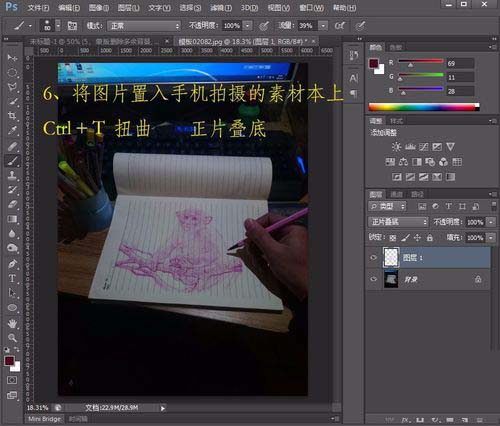Screen dimensions: 500x426
Task: Select the Healing Brush tool
Action: coord(12,146)
